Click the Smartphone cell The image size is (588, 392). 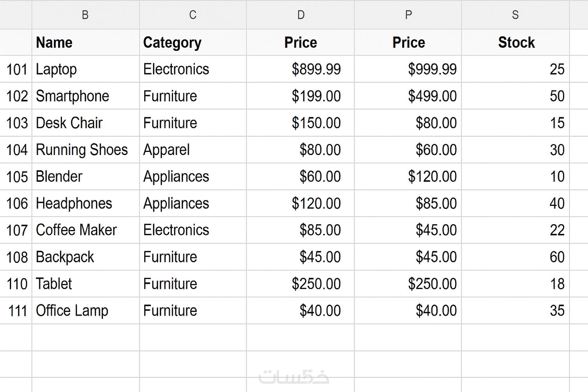pos(72,96)
